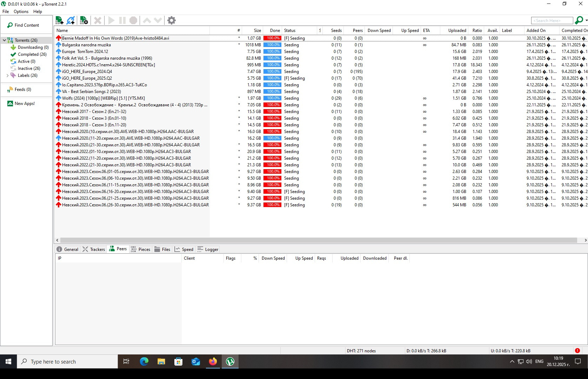Switch to the Speed tab

click(x=184, y=249)
